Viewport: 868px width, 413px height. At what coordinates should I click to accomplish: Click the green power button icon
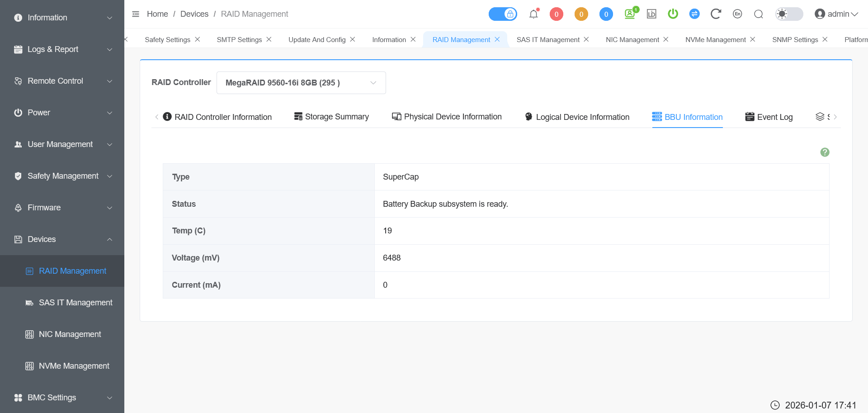tap(673, 14)
